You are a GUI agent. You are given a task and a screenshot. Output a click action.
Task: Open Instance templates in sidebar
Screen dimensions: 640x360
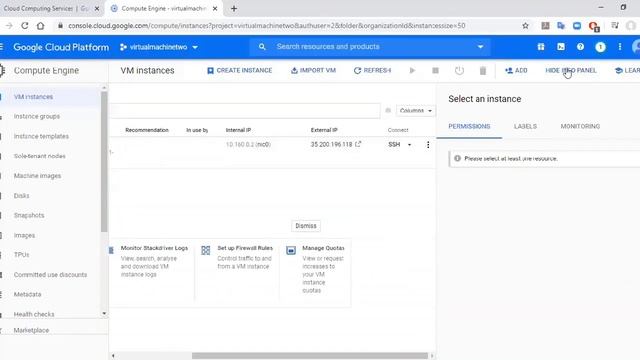pyautogui.click(x=41, y=136)
